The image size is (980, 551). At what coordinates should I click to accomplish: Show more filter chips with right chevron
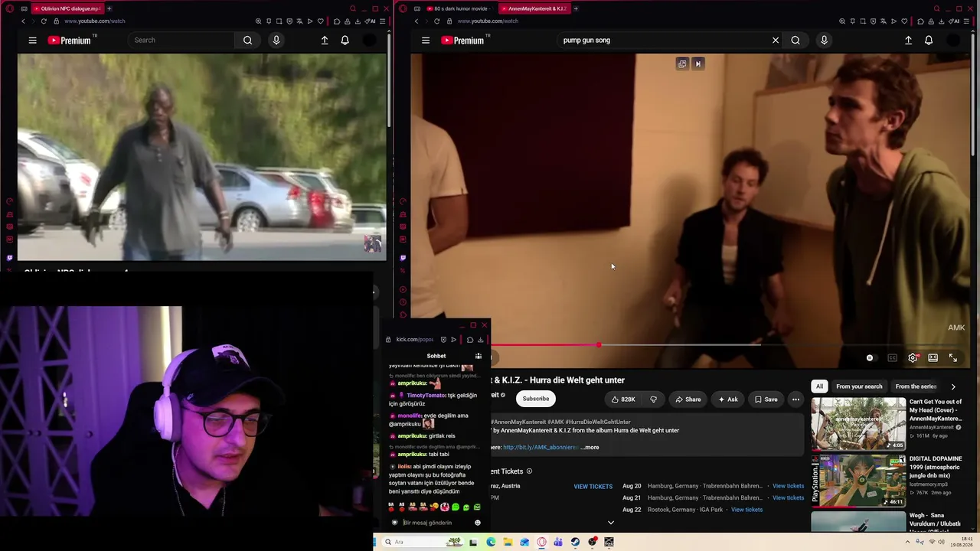[x=952, y=386]
